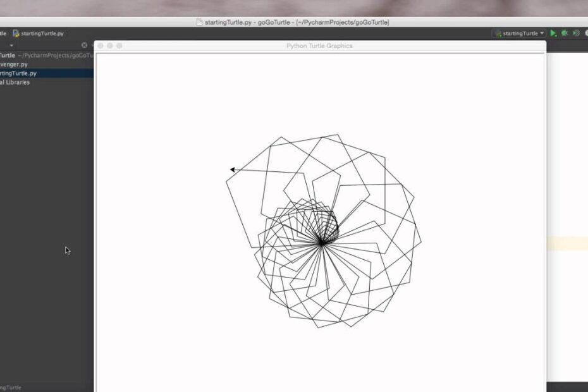Click the X icon in the Project panel toolbar
Screen dimensions: 588x392
tap(84, 45)
